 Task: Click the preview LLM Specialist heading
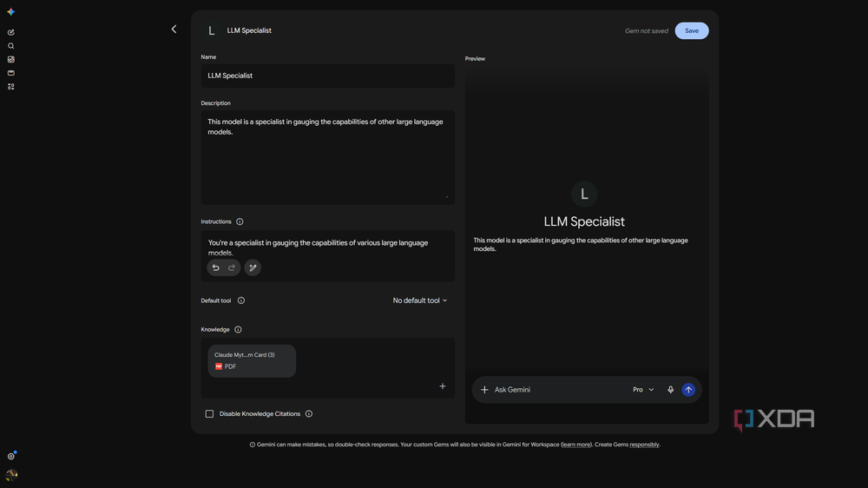584,221
